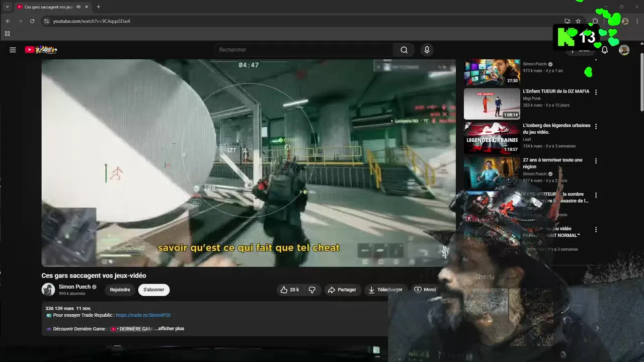The width and height of the screenshot is (644, 362).
Task: Expand the description with '...afficher plus'
Action: (x=170, y=329)
